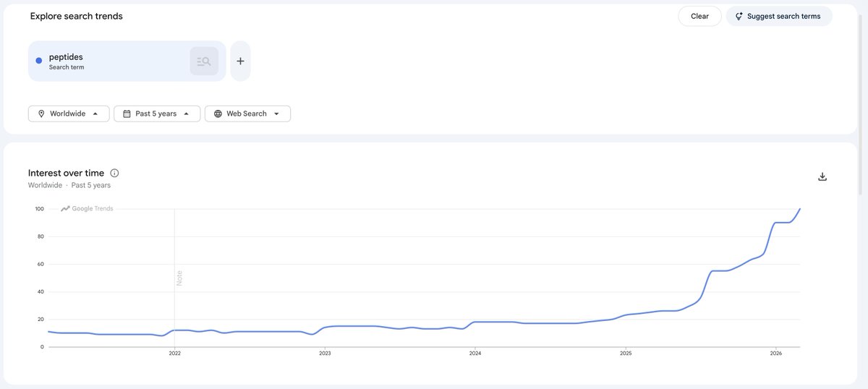Click the Suggest search terms button
868x389 pixels.
(779, 16)
